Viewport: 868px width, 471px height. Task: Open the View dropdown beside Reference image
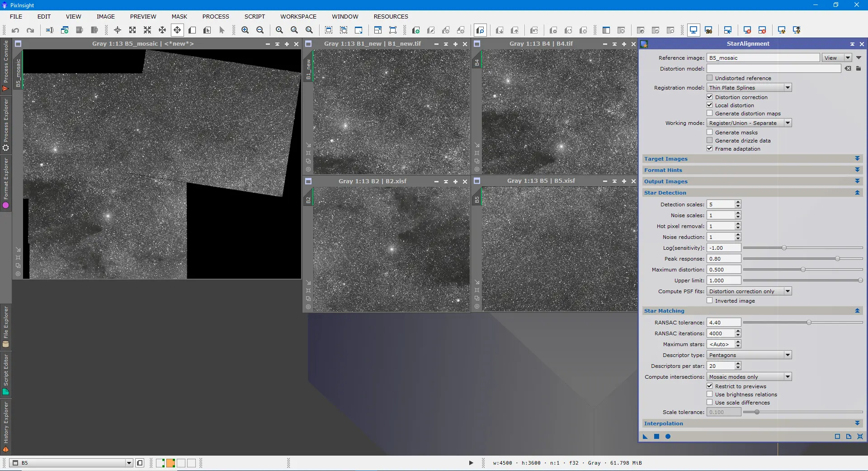pos(837,58)
